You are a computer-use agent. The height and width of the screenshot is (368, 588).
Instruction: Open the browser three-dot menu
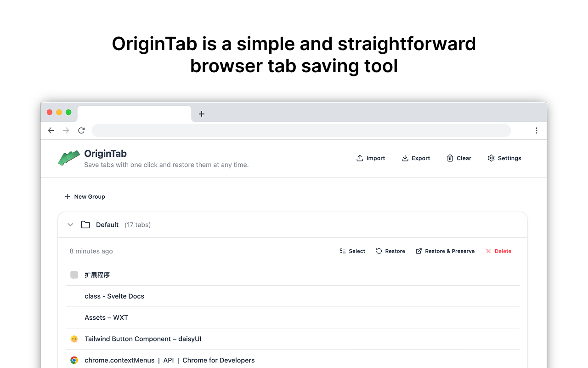(x=536, y=131)
